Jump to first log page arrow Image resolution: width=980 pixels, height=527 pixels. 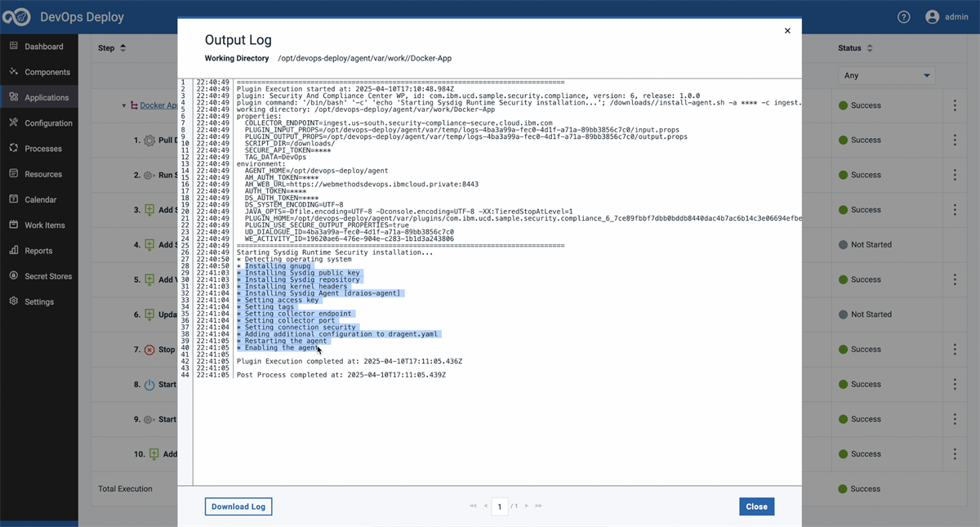[x=473, y=507]
